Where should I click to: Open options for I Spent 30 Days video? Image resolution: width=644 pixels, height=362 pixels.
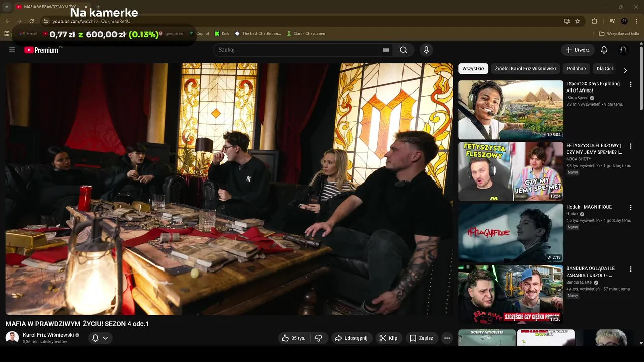630,84
